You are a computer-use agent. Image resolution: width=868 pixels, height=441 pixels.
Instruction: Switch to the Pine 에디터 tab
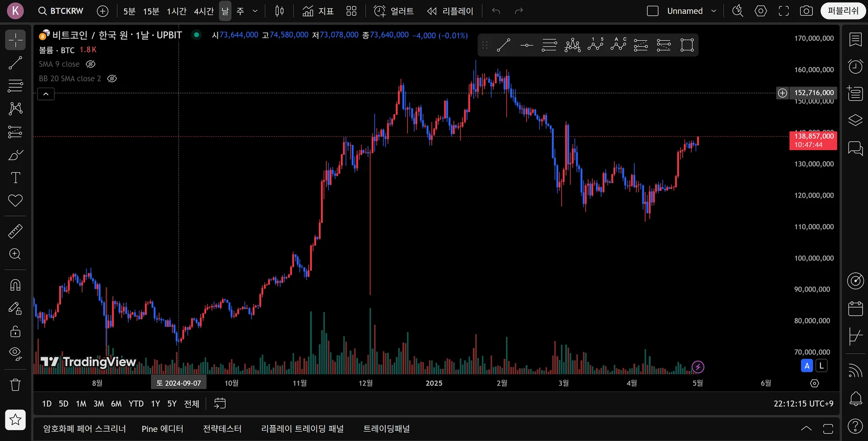click(162, 428)
